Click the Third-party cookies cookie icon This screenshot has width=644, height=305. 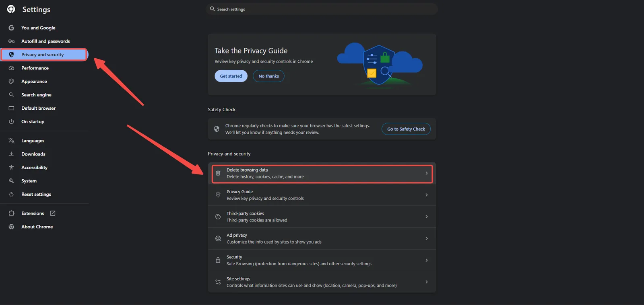[218, 217]
